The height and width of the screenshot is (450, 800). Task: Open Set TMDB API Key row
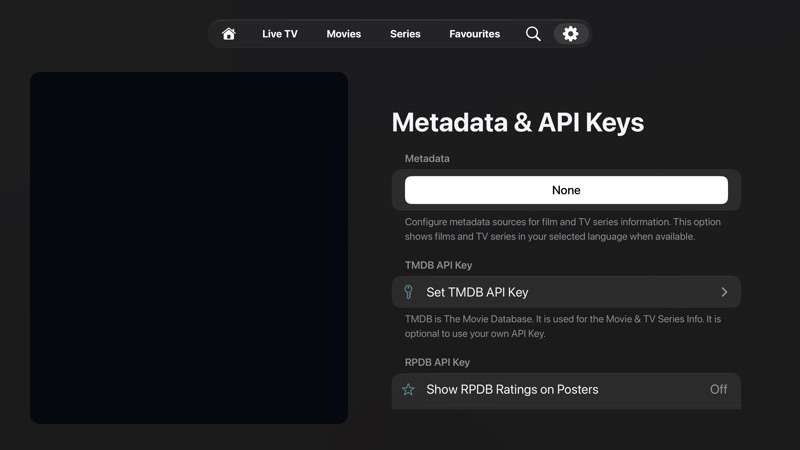pyautogui.click(x=566, y=292)
